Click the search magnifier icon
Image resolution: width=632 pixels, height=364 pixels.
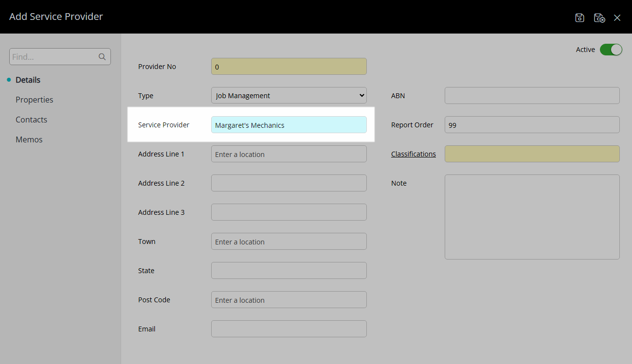pos(102,57)
